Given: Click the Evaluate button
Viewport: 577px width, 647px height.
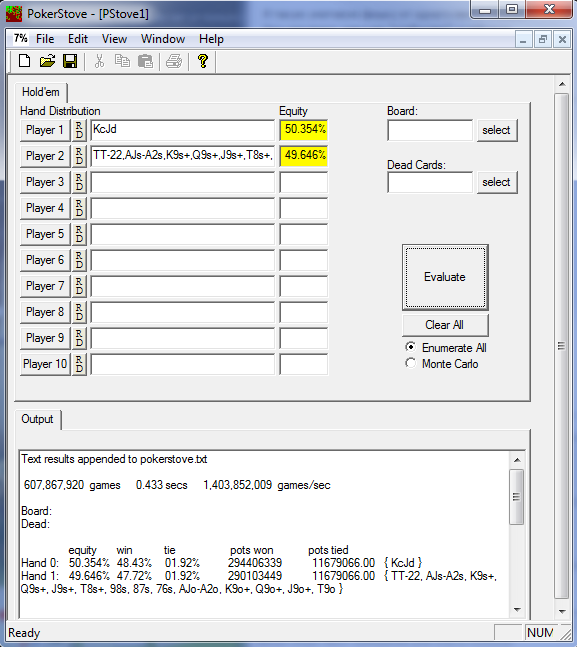Looking at the screenshot, I should coord(445,277).
